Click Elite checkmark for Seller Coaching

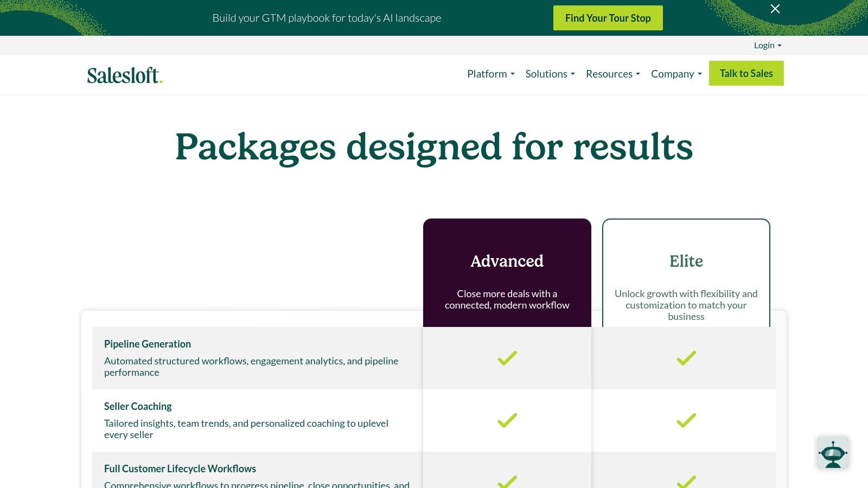click(686, 420)
